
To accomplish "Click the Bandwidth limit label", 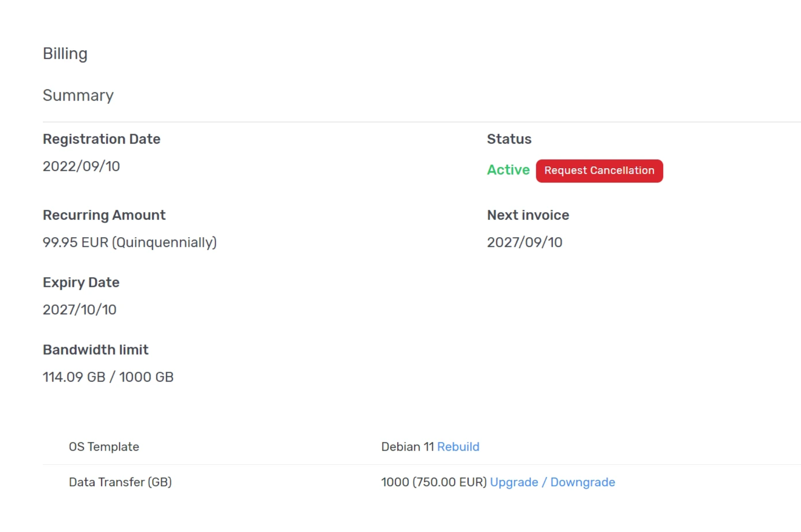I will click(95, 350).
